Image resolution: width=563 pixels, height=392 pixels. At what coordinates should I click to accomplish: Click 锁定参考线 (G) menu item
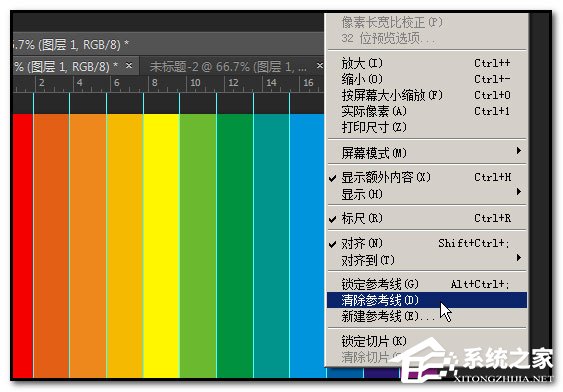(x=427, y=284)
